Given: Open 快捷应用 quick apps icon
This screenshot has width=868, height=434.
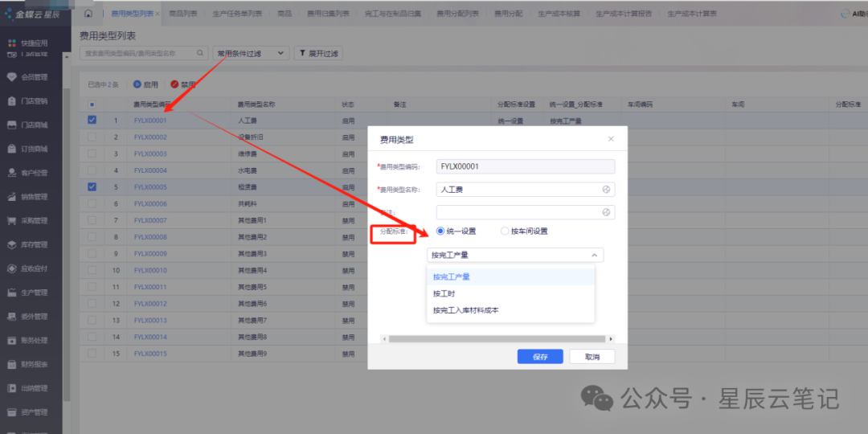Looking at the screenshot, I should pos(12,43).
